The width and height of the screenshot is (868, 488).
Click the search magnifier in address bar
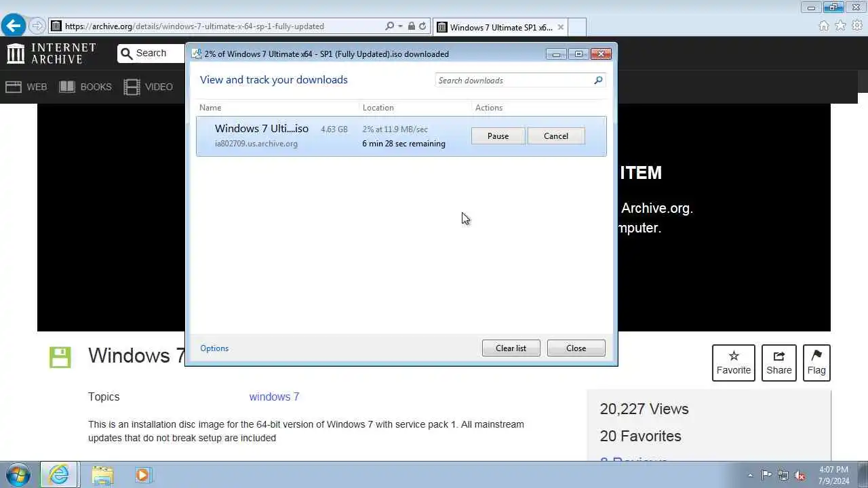coord(389,26)
